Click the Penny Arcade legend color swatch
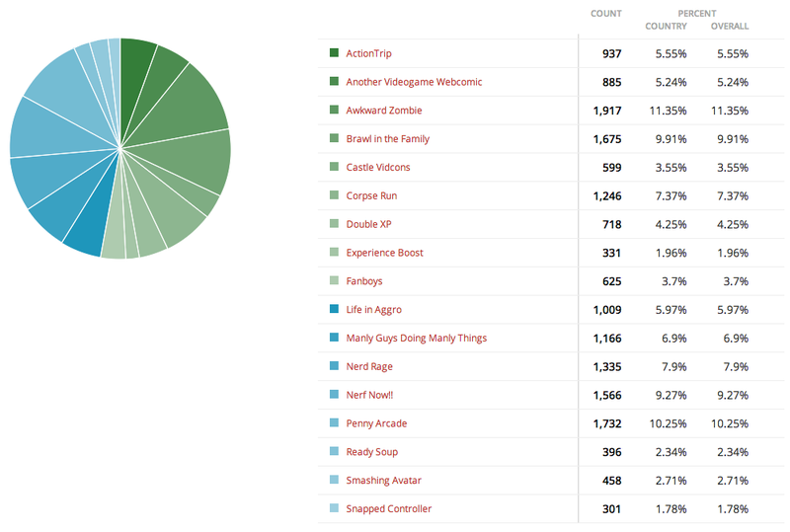This screenshot has width=790, height=532. pos(334,422)
